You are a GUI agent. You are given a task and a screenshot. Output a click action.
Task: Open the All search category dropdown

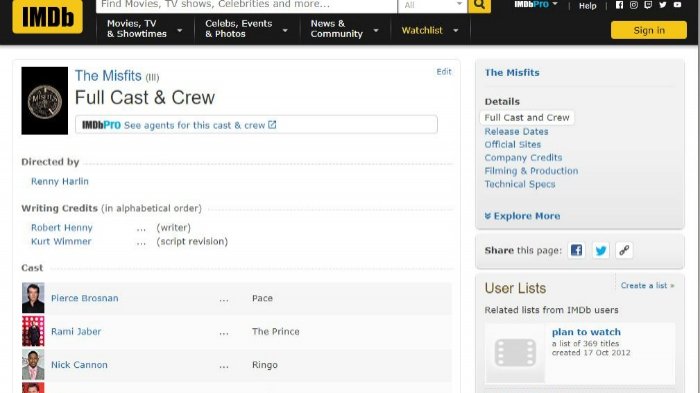tap(432, 5)
